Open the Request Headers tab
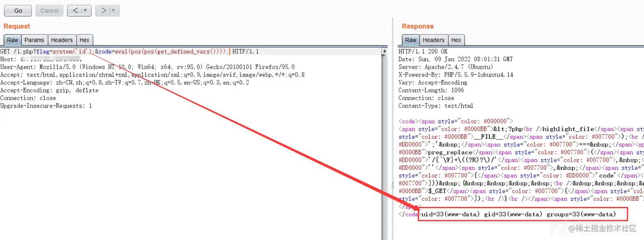The height and width of the screenshot is (240, 644). pos(62,40)
